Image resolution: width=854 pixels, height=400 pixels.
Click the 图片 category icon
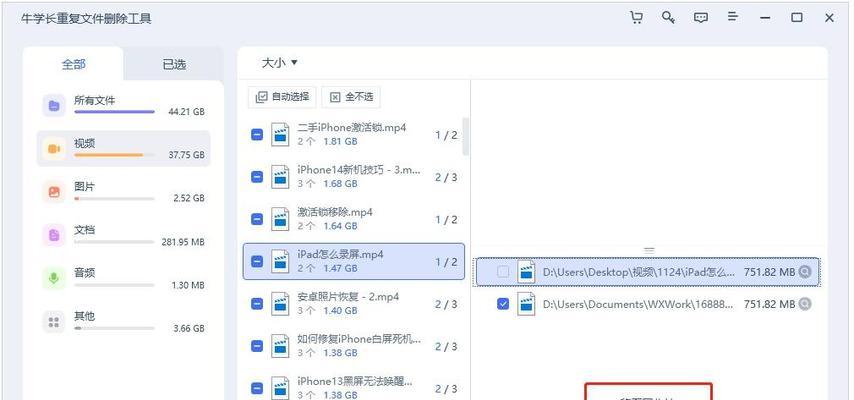(54, 192)
